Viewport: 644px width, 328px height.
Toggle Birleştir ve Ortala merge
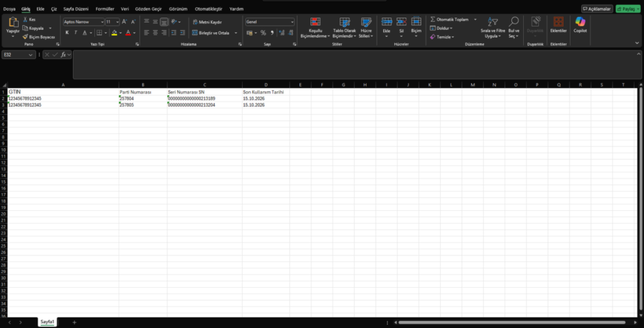tap(211, 33)
